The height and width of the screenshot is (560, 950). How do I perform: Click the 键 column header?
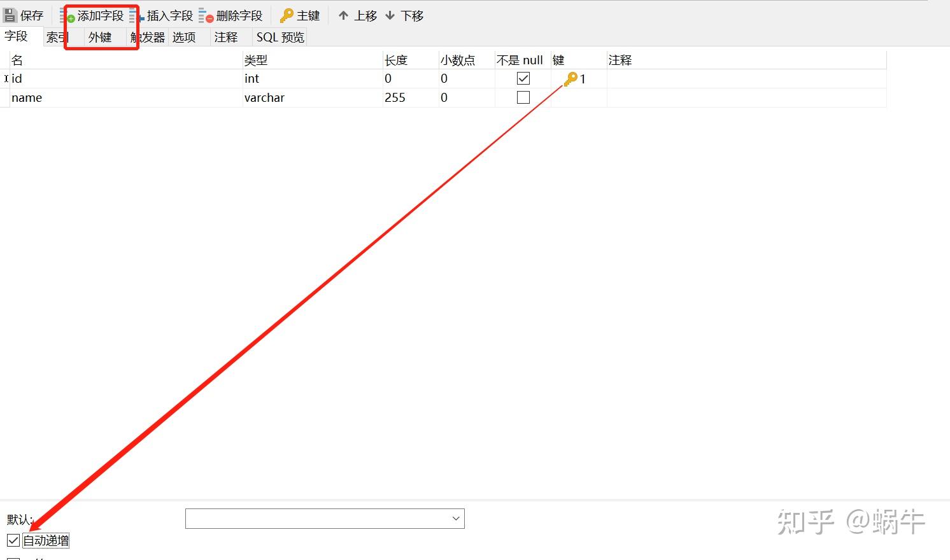[x=579, y=60]
